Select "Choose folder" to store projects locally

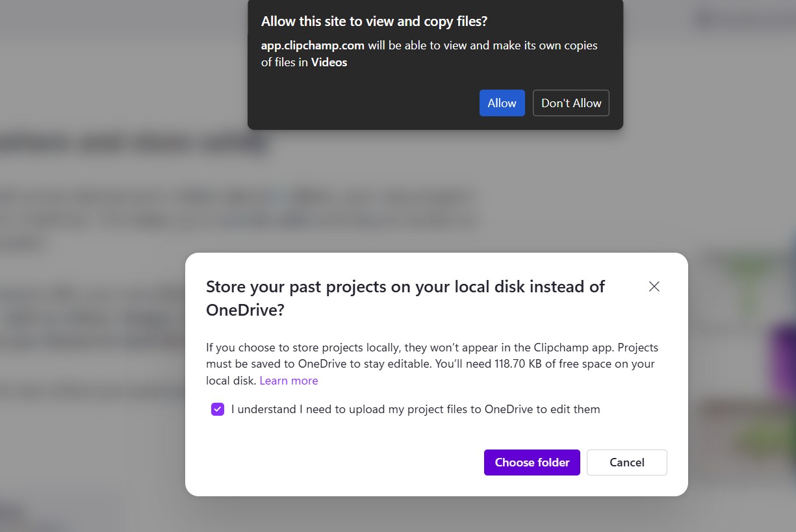532,462
